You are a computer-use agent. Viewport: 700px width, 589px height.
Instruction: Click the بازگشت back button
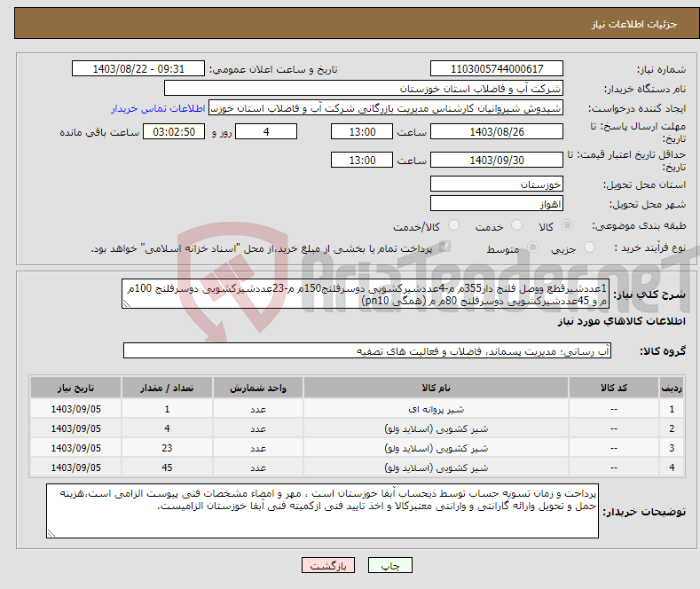pos(328,565)
